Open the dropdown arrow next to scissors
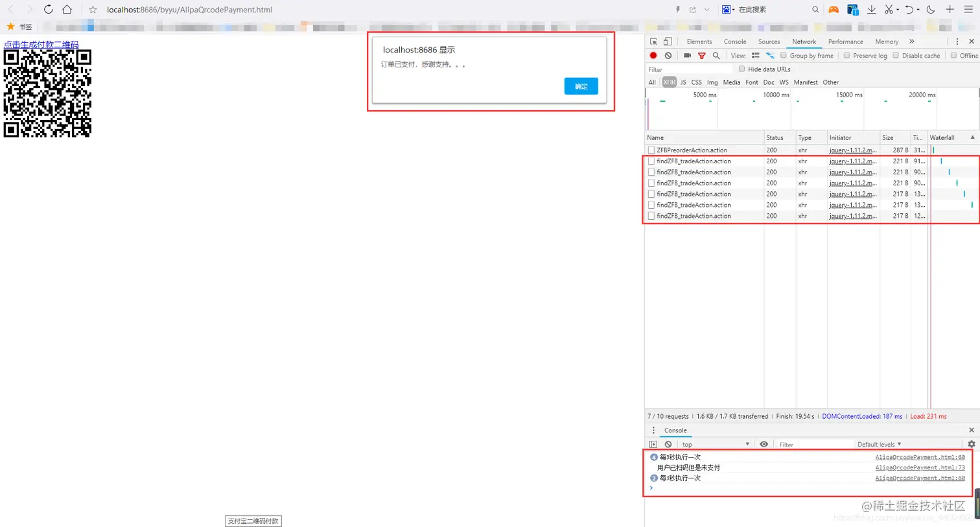 click(898, 10)
